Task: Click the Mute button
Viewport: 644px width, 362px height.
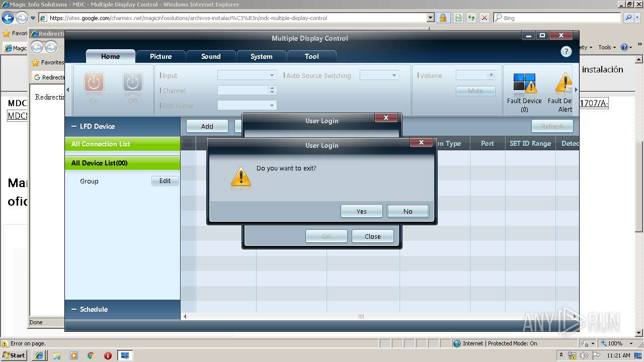Action: 475,91
